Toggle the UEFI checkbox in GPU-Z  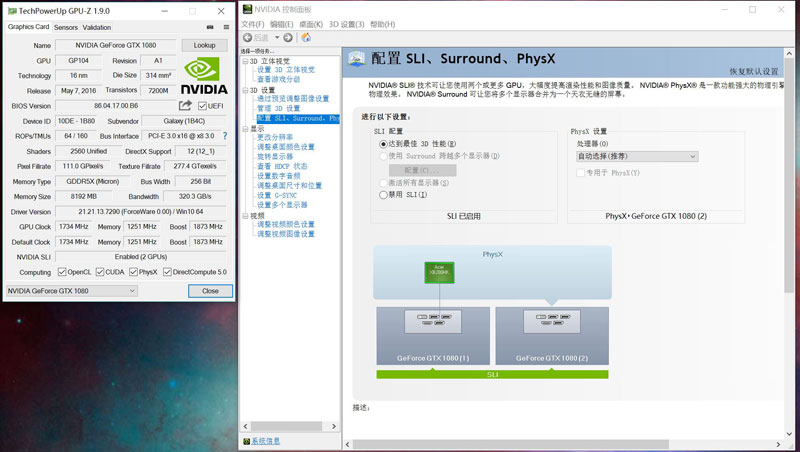(x=202, y=106)
